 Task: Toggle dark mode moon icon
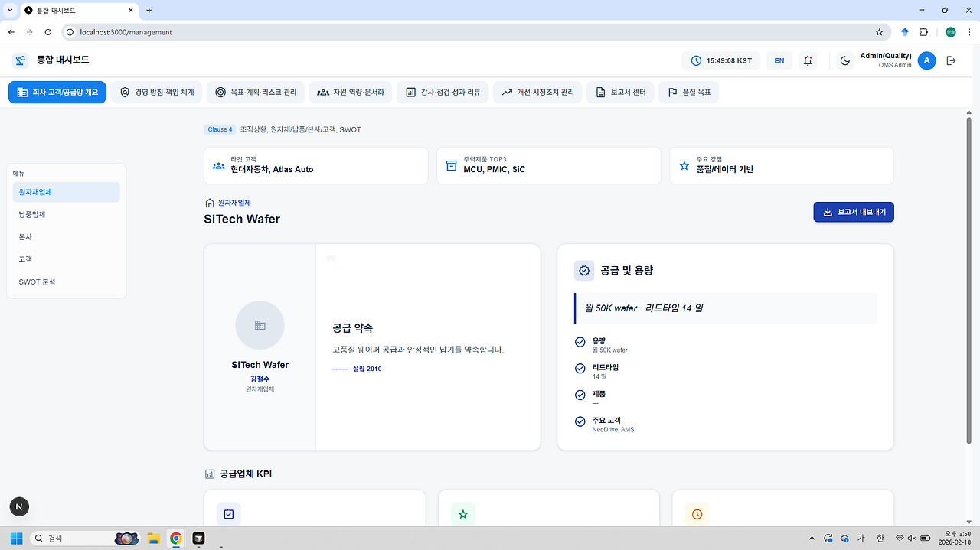[845, 60]
